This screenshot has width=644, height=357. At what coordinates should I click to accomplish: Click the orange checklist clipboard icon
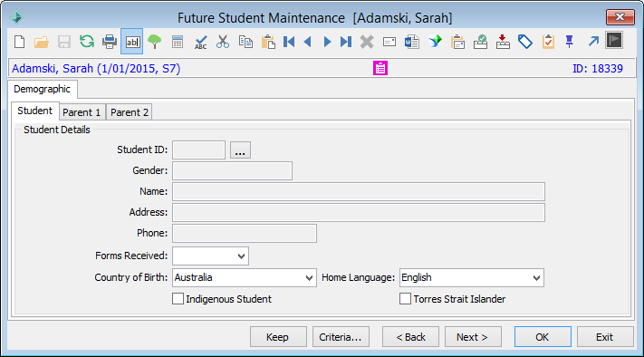click(548, 42)
